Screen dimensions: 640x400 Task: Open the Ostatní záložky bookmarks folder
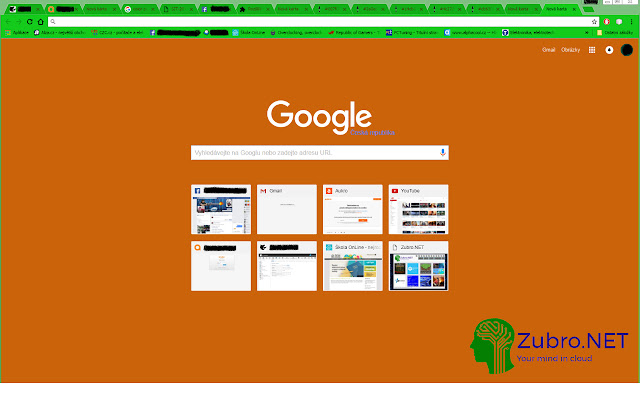[615, 33]
